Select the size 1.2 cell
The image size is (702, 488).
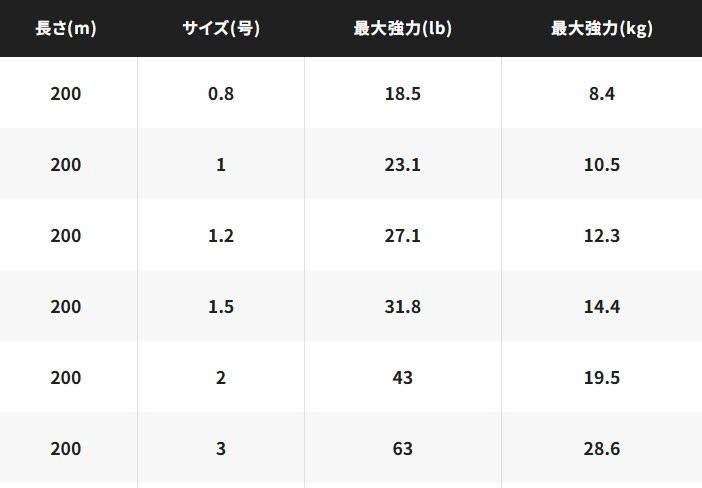click(221, 236)
